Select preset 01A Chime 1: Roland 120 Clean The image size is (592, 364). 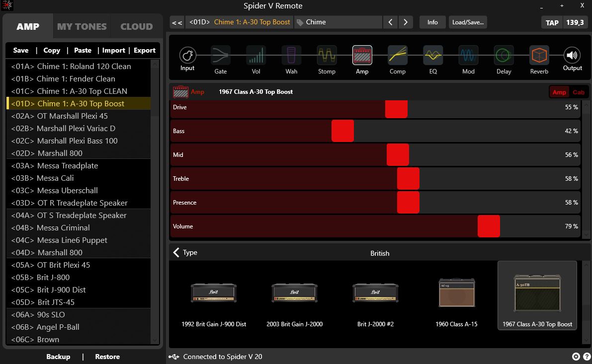[x=79, y=67]
